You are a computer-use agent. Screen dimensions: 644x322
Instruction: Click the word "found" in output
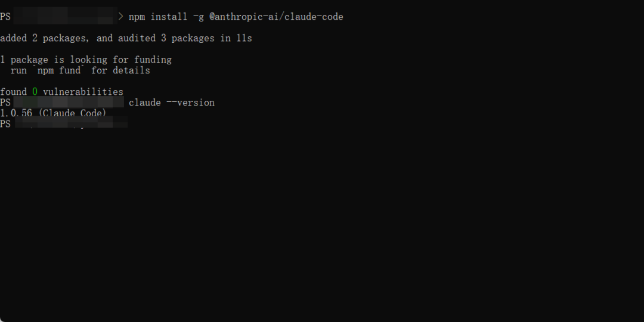(x=13, y=92)
